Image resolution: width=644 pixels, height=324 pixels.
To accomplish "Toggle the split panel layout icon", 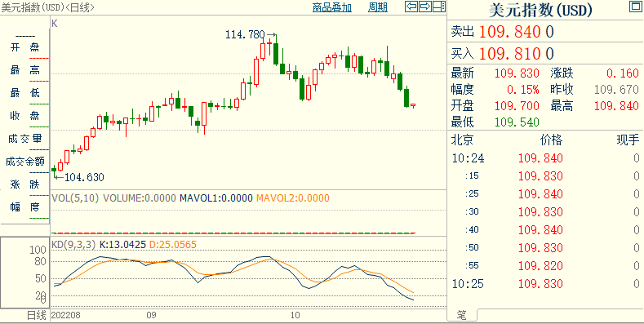I will point(439,7).
